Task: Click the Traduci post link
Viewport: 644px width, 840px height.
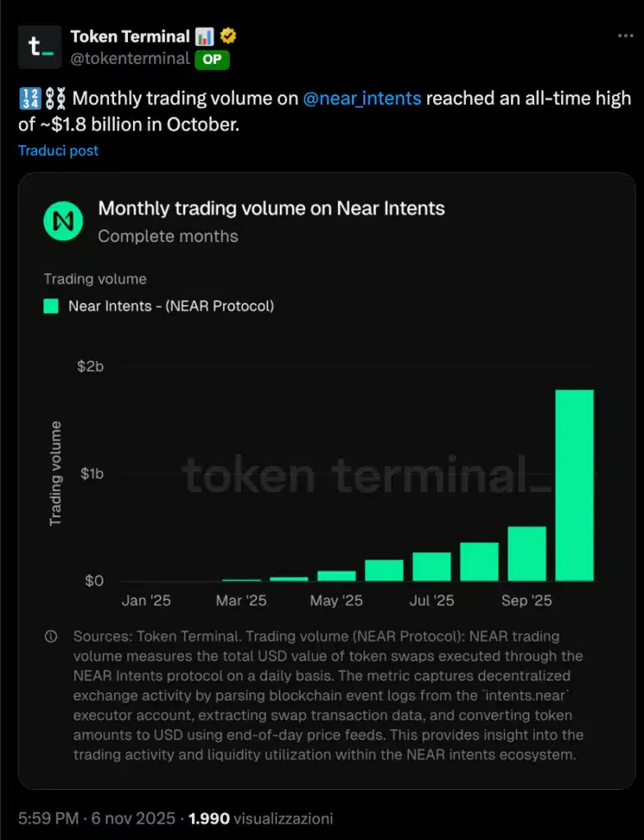Action: [x=57, y=150]
